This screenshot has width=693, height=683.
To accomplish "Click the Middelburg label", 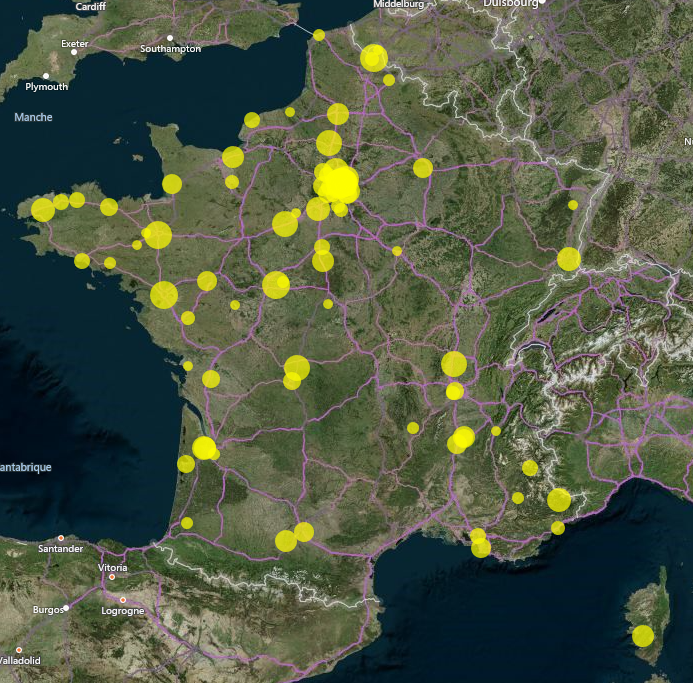I will coord(399,4).
